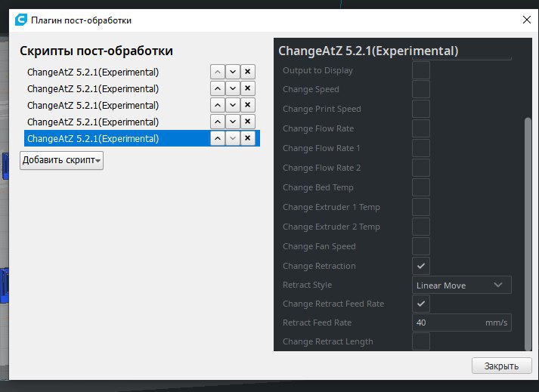Click the settings panel vertical scrollbar
Viewport: 539px width, 392px height.
coord(528,233)
